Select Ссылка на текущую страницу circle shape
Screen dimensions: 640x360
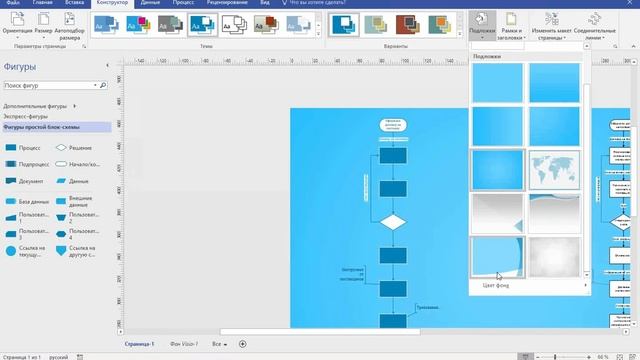pyautogui.click(x=25, y=251)
